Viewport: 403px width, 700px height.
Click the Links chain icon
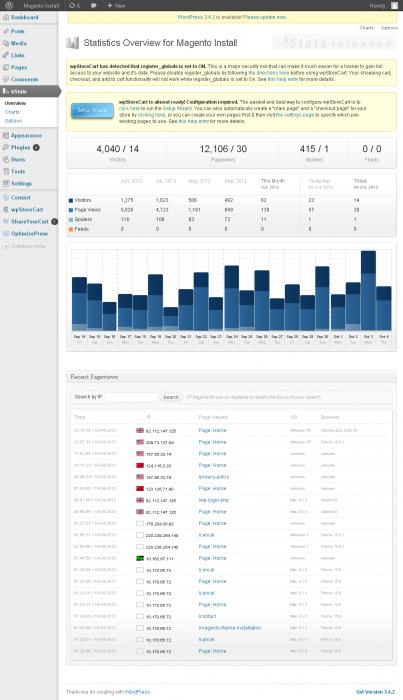(6, 55)
